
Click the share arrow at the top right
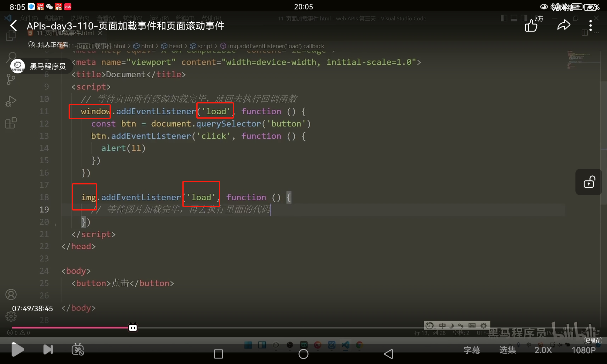click(564, 25)
